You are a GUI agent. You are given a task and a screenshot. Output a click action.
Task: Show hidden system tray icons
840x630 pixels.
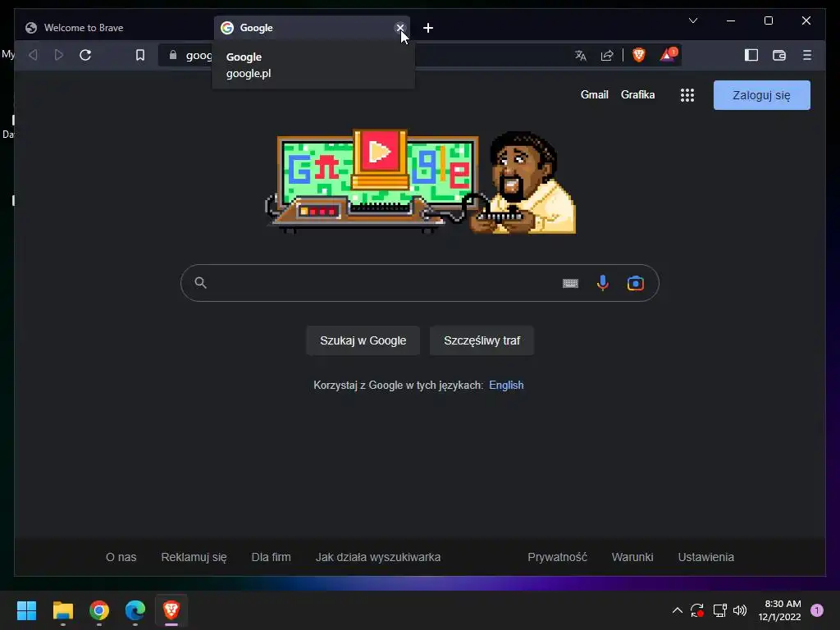pyautogui.click(x=677, y=610)
